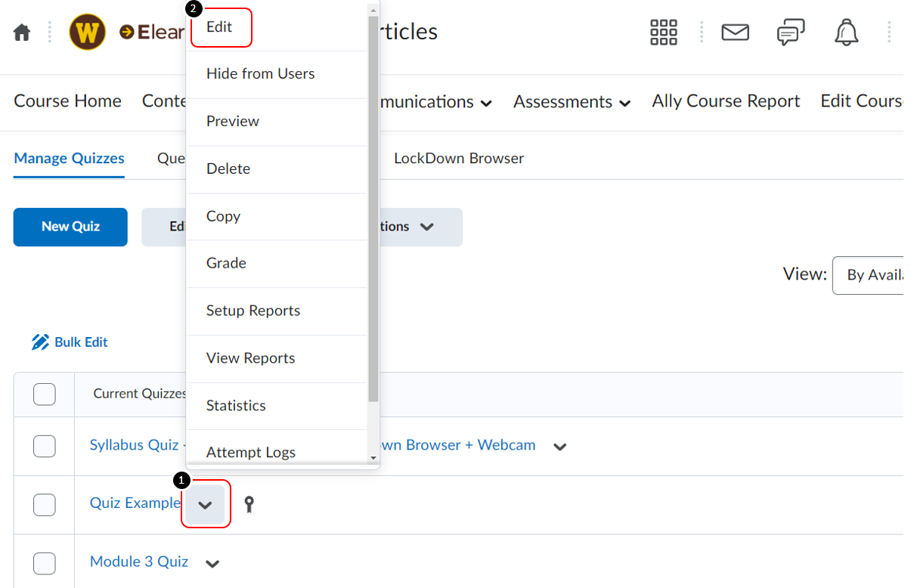
Task: Click the WMU logo in the header
Action: tap(87, 32)
